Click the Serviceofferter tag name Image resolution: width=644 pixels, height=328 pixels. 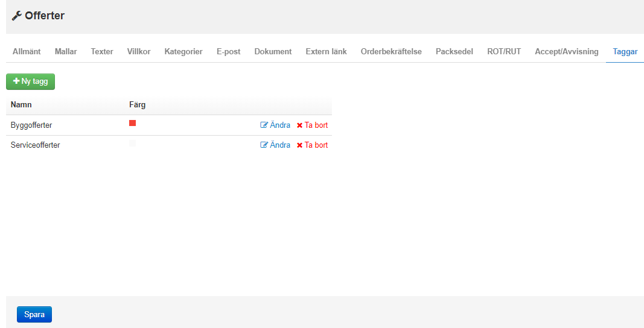[36, 145]
